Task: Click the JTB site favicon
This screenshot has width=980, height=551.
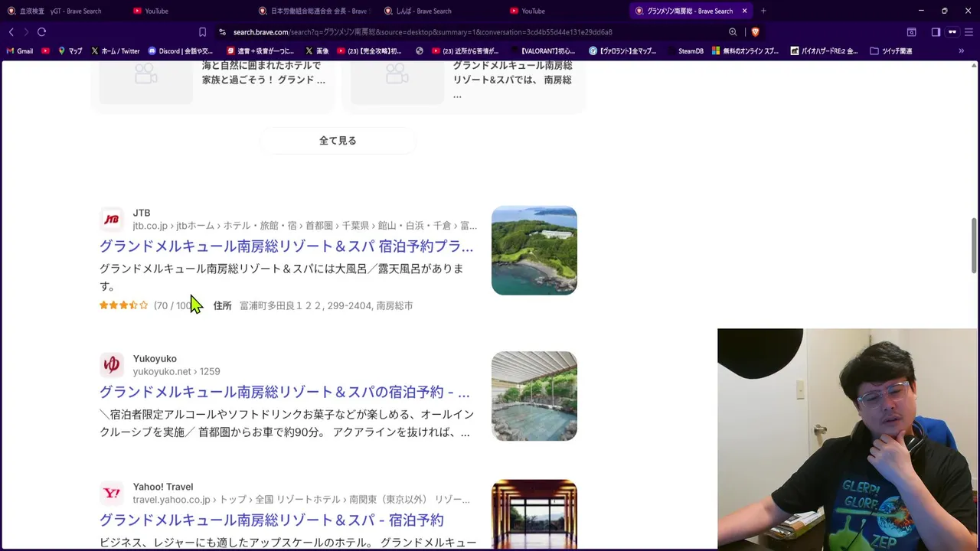Action: pyautogui.click(x=112, y=220)
